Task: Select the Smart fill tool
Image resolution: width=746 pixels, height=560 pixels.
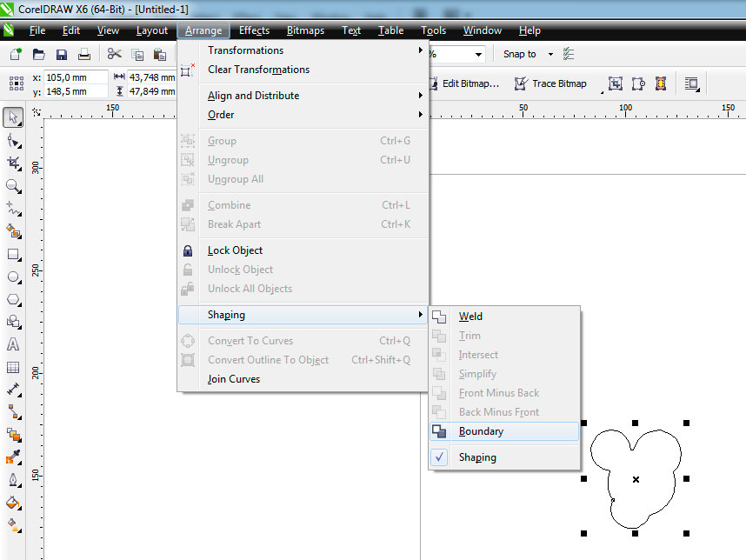Action: [13, 231]
